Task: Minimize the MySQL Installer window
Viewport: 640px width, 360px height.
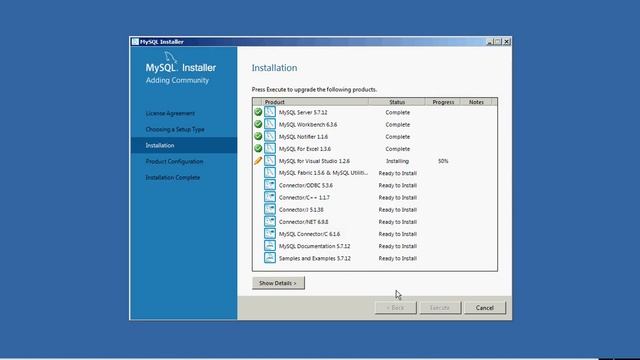Action: pyautogui.click(x=490, y=42)
